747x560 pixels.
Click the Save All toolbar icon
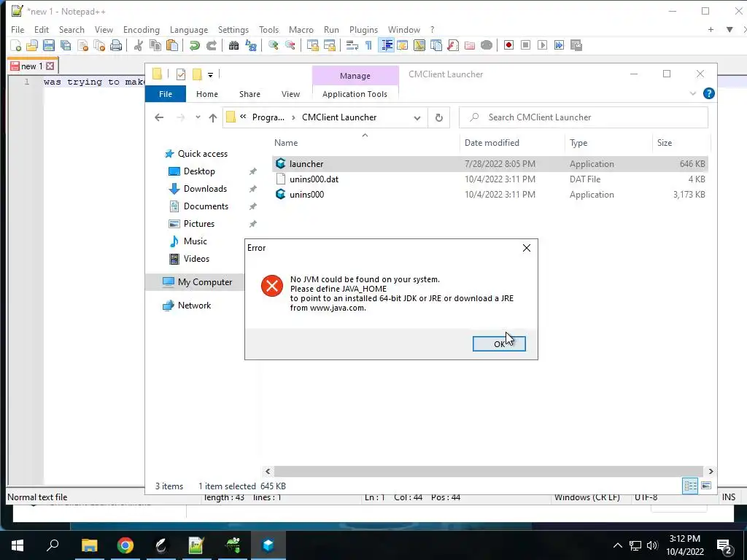65,45
